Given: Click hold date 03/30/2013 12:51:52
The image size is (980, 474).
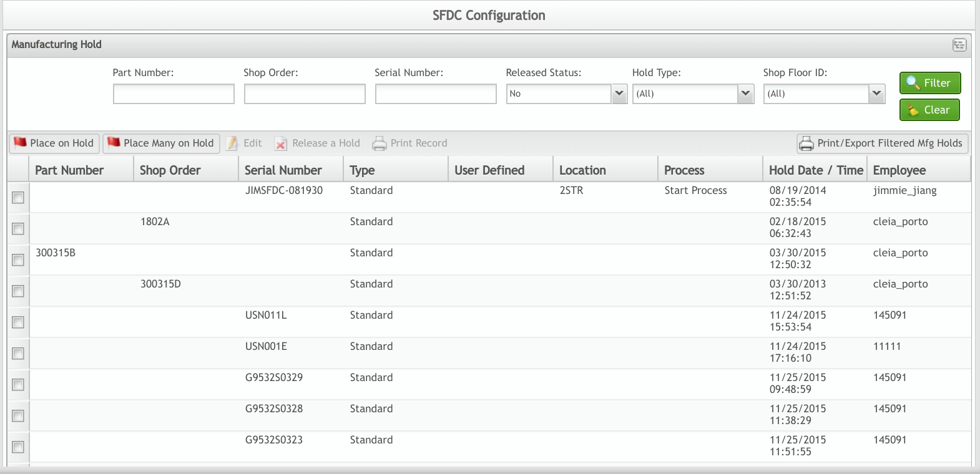Looking at the screenshot, I should point(798,290).
